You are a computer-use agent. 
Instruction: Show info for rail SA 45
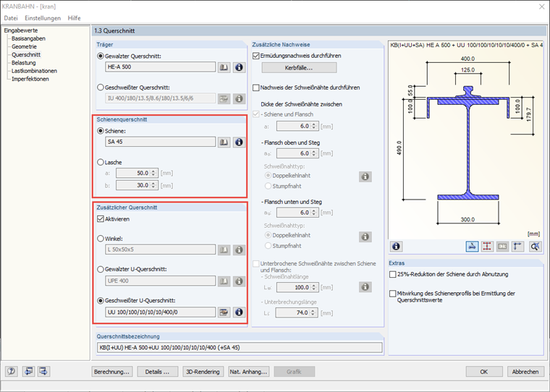[x=239, y=142]
